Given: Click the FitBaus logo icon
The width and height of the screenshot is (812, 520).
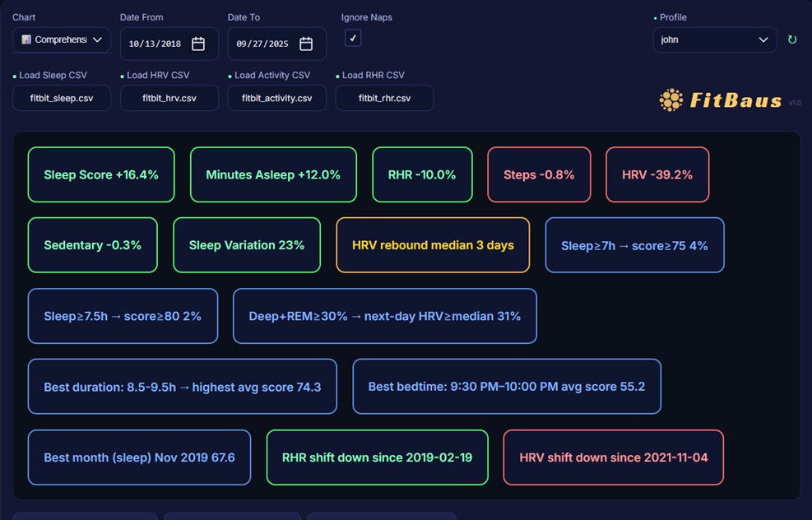Looking at the screenshot, I should [671, 100].
